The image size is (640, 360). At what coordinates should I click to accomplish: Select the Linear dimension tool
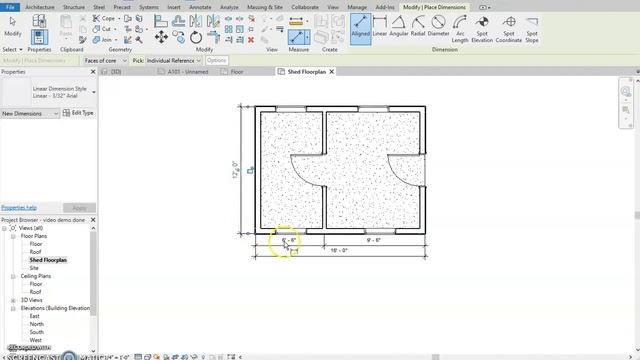click(380, 26)
